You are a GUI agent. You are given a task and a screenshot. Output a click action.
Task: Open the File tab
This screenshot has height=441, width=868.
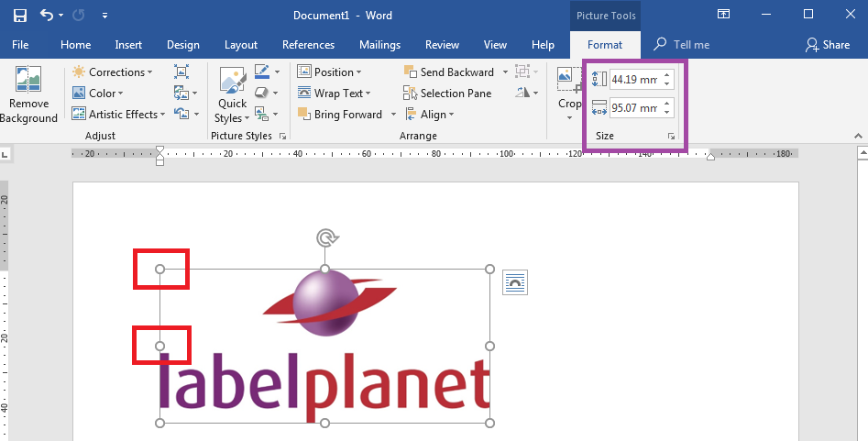20,45
